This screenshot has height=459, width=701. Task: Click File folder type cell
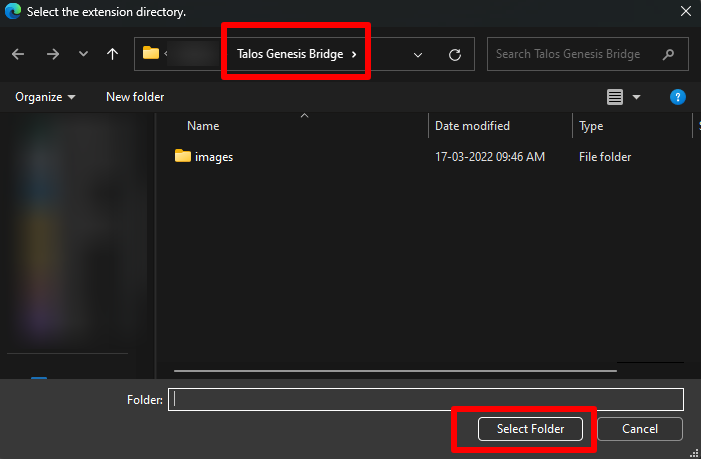tap(605, 157)
